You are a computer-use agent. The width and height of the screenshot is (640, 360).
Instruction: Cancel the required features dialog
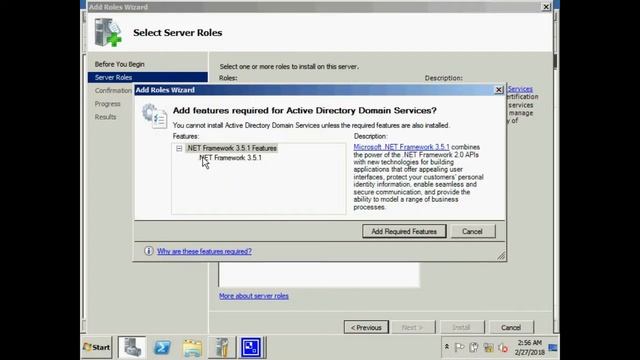(x=472, y=231)
